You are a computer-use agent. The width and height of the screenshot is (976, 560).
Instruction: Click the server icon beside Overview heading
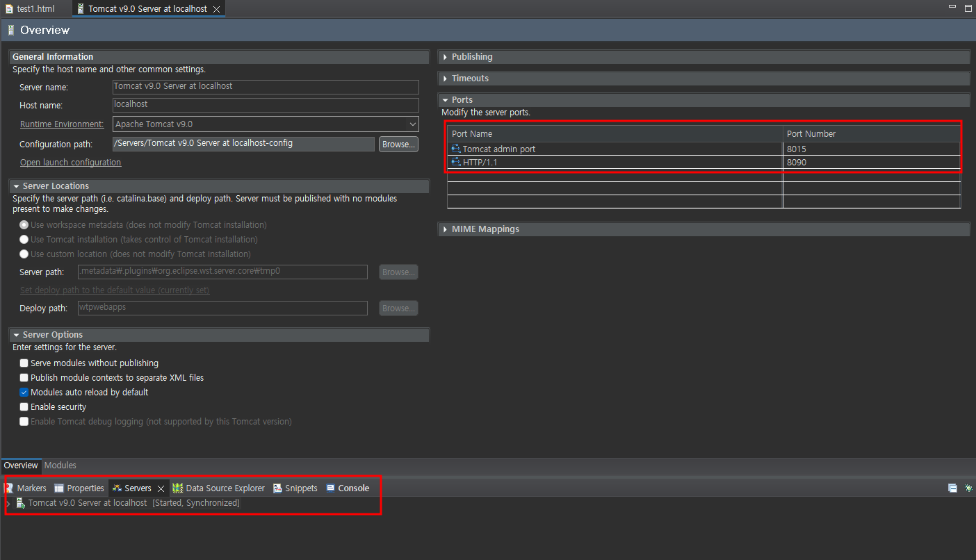pos(10,31)
